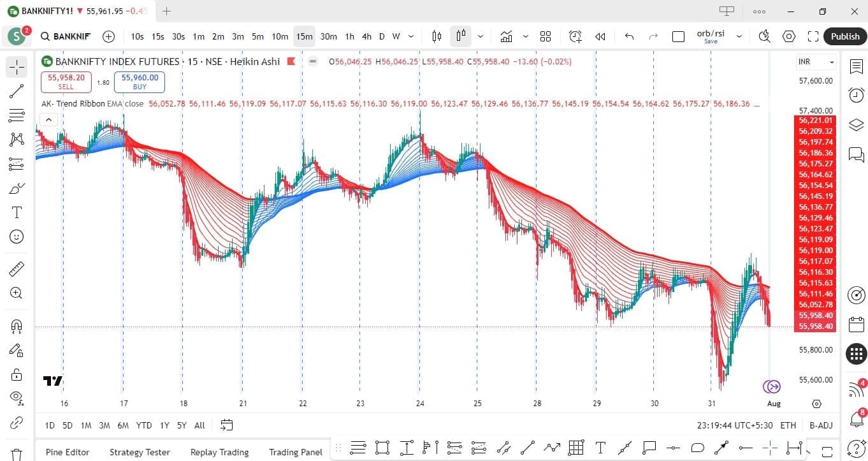Toggle B-ADJ back adjustment
This screenshot has width=868, height=461.
tap(821, 425)
